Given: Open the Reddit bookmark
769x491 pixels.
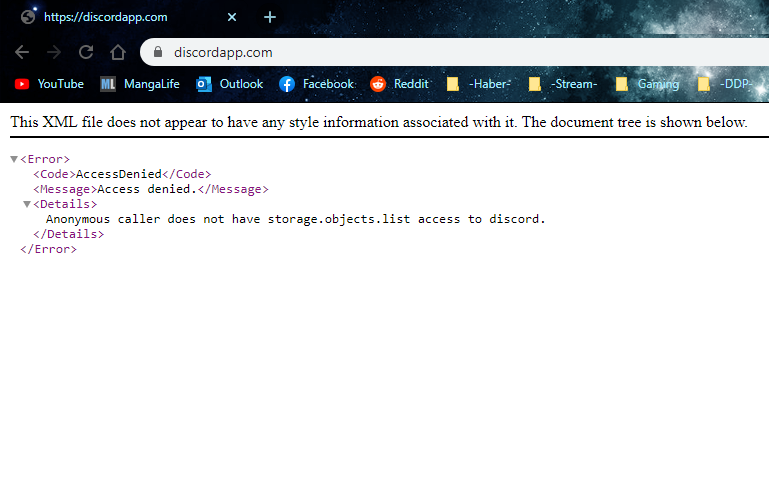Looking at the screenshot, I should (399, 84).
